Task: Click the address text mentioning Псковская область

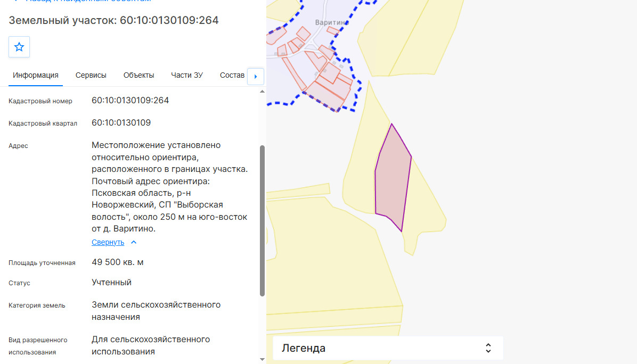Action: [170, 187]
